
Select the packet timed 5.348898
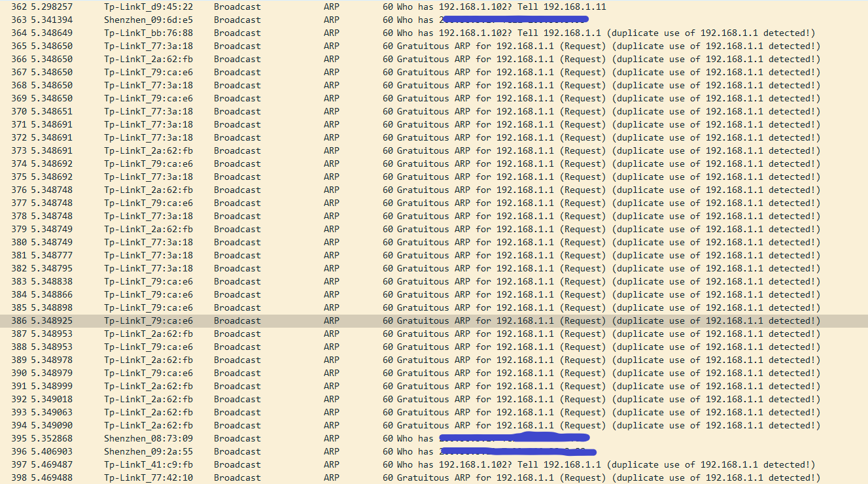coord(434,307)
